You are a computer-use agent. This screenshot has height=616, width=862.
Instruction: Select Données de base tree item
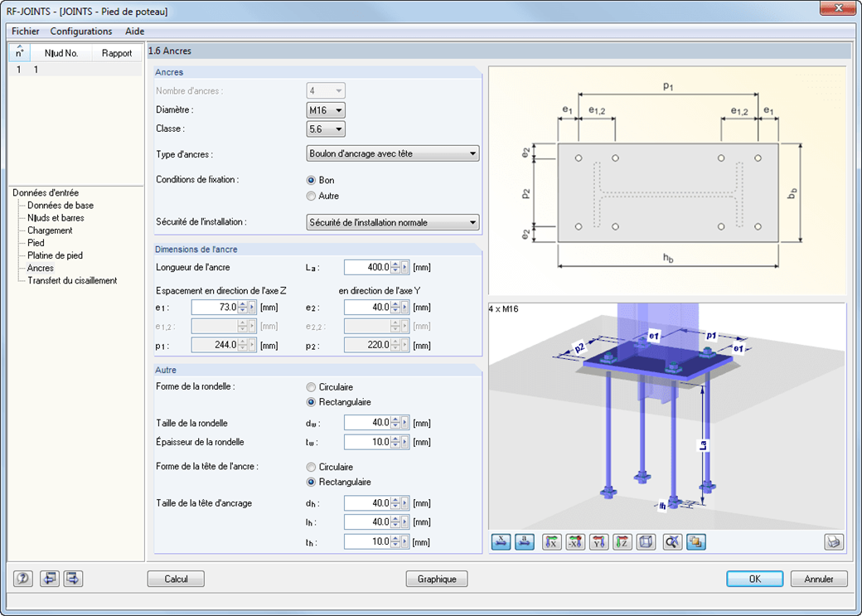61,205
